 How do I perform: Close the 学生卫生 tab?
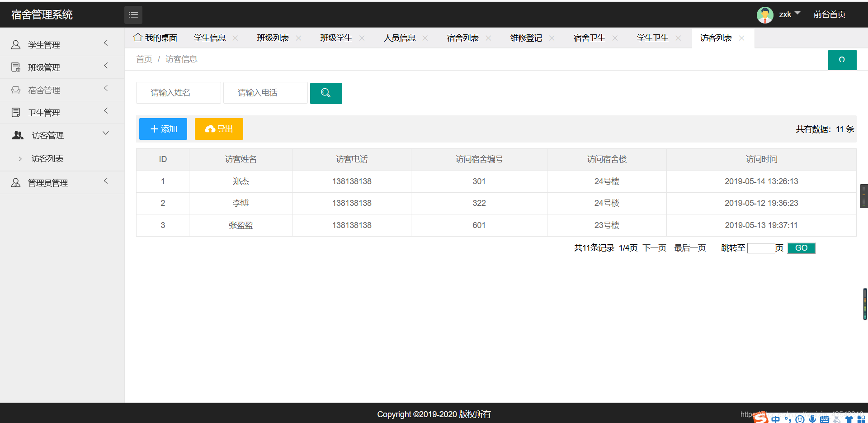pyautogui.click(x=679, y=38)
